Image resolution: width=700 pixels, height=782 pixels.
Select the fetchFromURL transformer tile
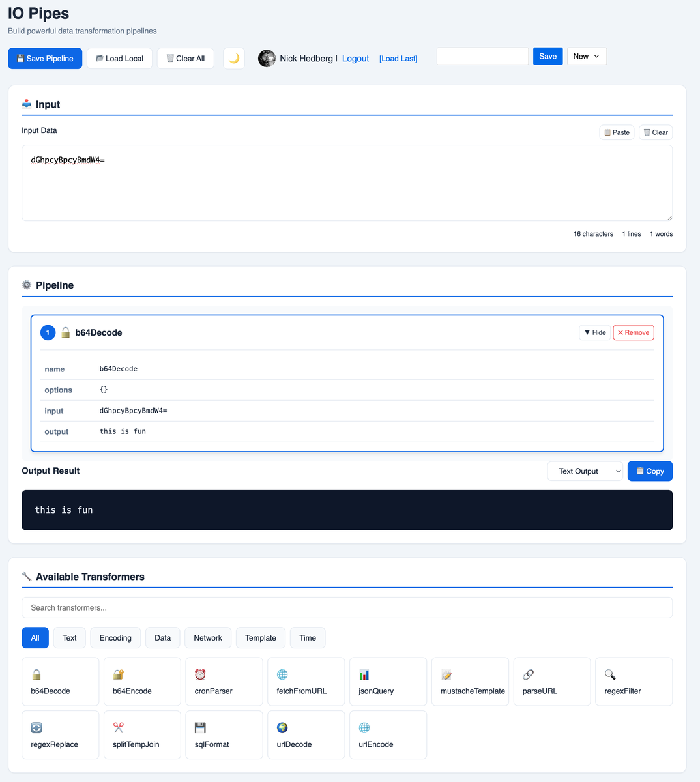point(306,682)
